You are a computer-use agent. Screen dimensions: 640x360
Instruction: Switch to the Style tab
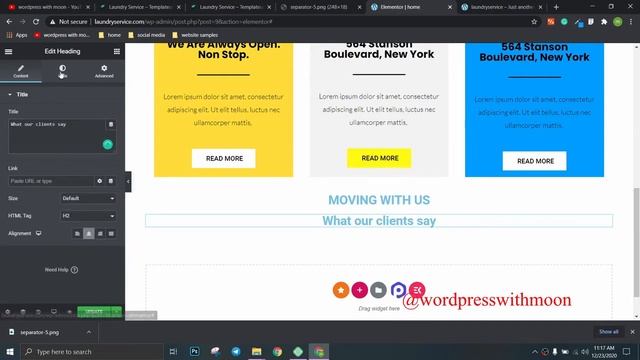coord(62,71)
